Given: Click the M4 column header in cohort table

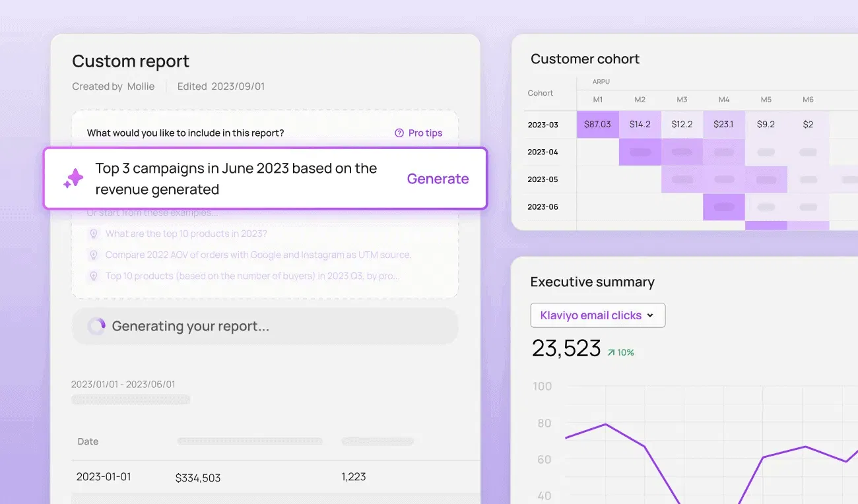Looking at the screenshot, I should (724, 100).
